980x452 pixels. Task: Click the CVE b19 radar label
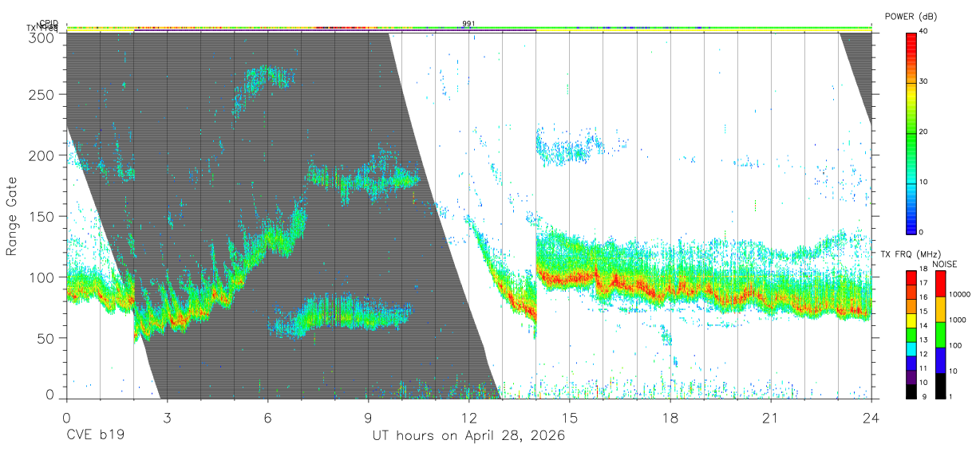pos(96,436)
